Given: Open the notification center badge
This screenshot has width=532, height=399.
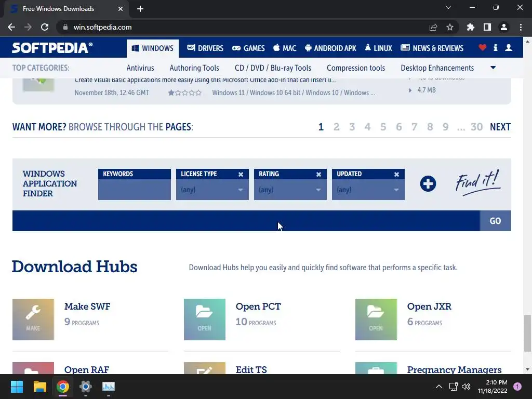Looking at the screenshot, I should [x=517, y=387].
